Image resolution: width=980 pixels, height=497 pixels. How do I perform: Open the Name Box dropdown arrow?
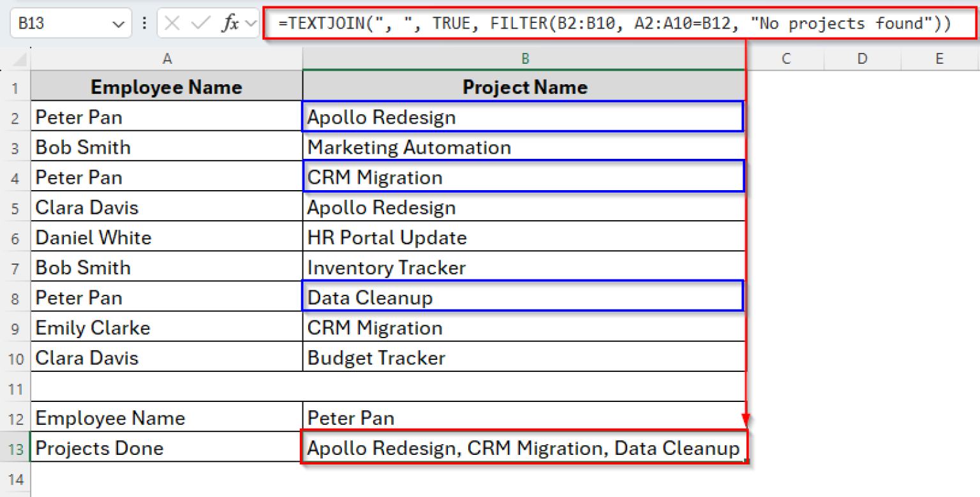click(x=118, y=24)
